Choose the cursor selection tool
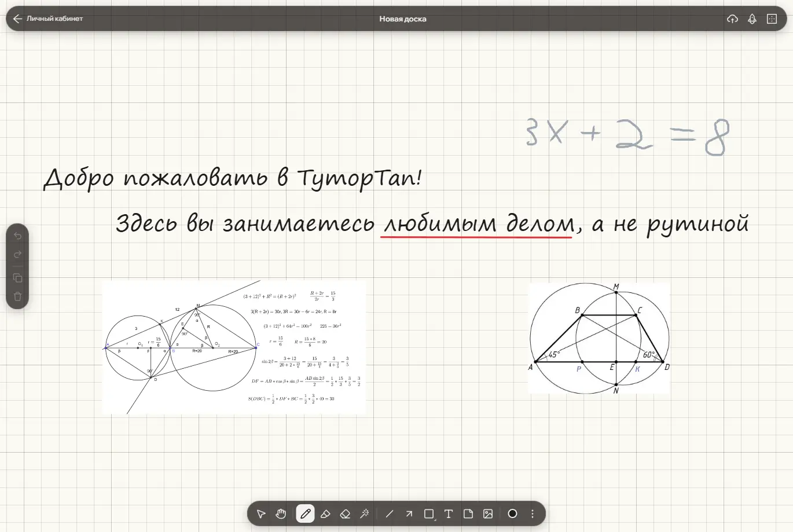 [261, 513]
